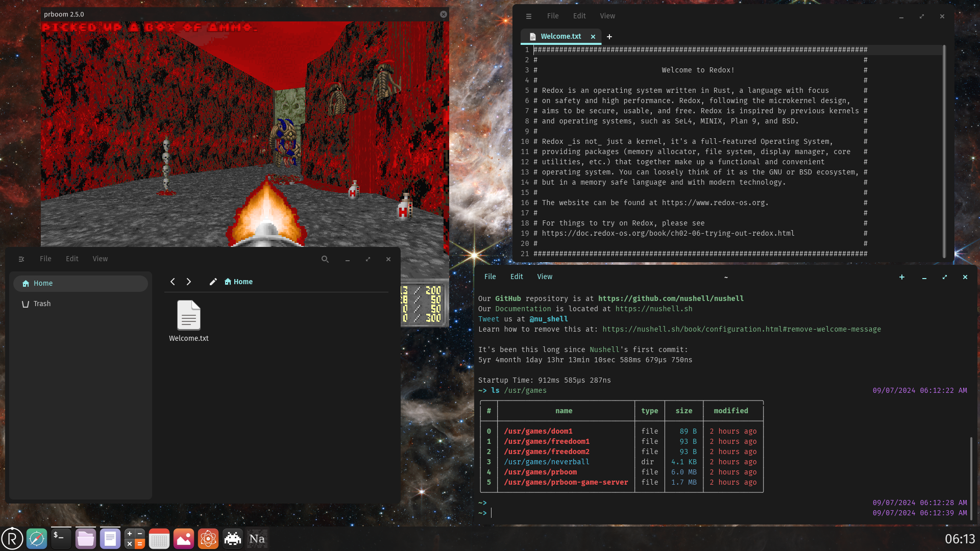Select the file manager icon in taskbar
980x551 pixels.
point(85,538)
